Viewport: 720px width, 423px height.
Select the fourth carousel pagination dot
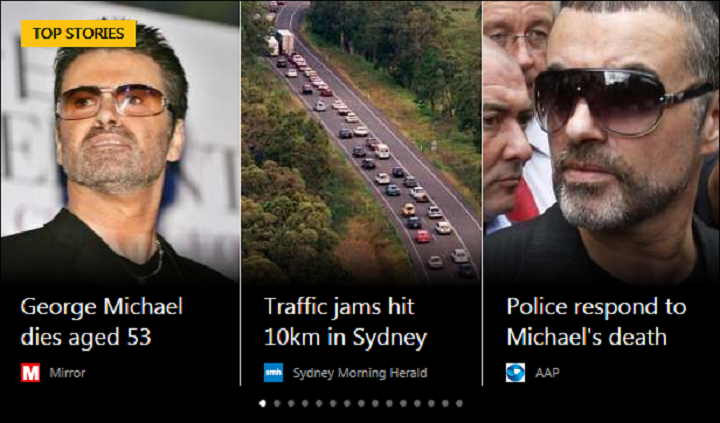[x=305, y=403]
